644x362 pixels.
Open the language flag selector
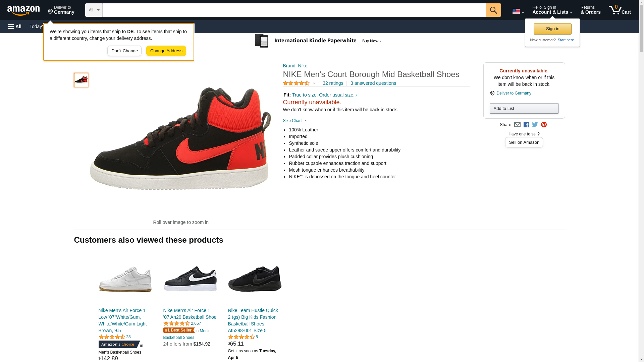518,11
